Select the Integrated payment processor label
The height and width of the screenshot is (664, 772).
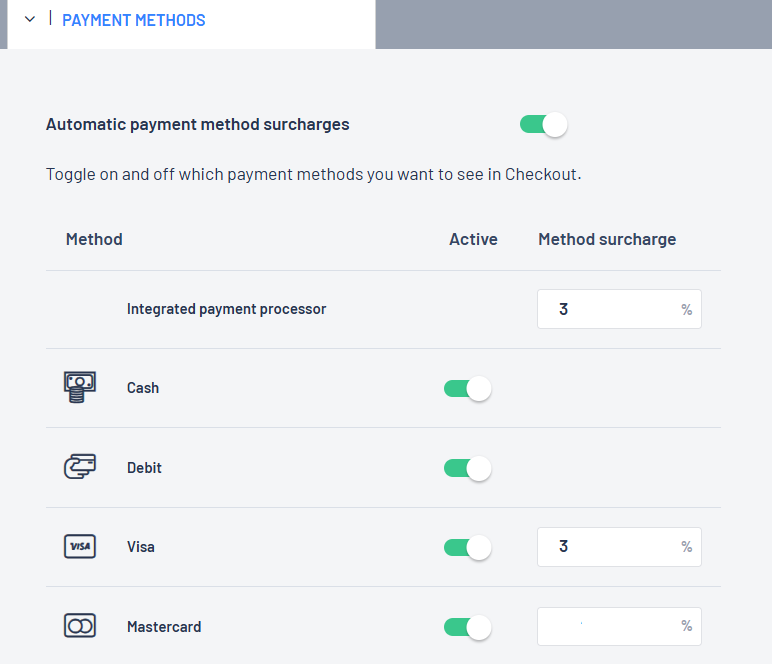226,309
